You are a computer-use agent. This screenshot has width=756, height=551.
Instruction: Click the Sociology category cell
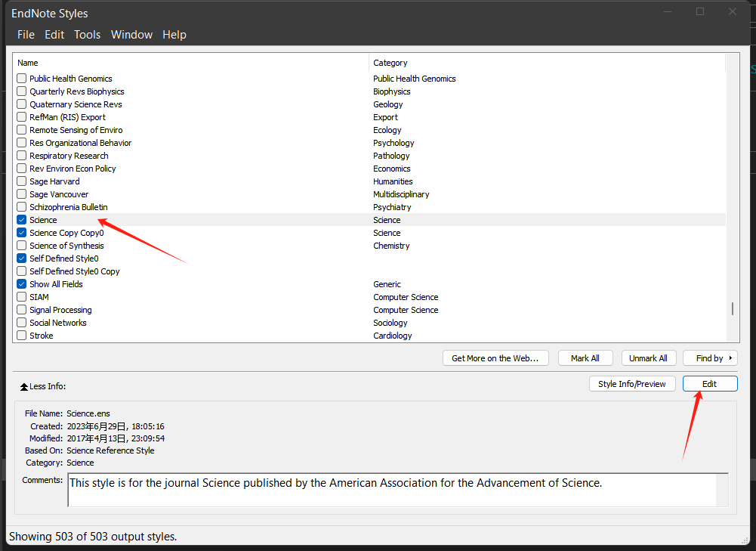tap(390, 323)
